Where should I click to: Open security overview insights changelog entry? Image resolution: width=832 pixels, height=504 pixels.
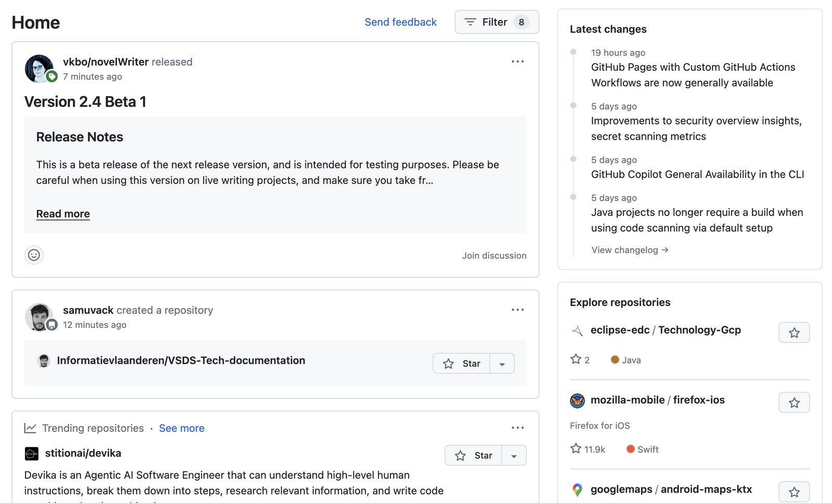pos(696,128)
